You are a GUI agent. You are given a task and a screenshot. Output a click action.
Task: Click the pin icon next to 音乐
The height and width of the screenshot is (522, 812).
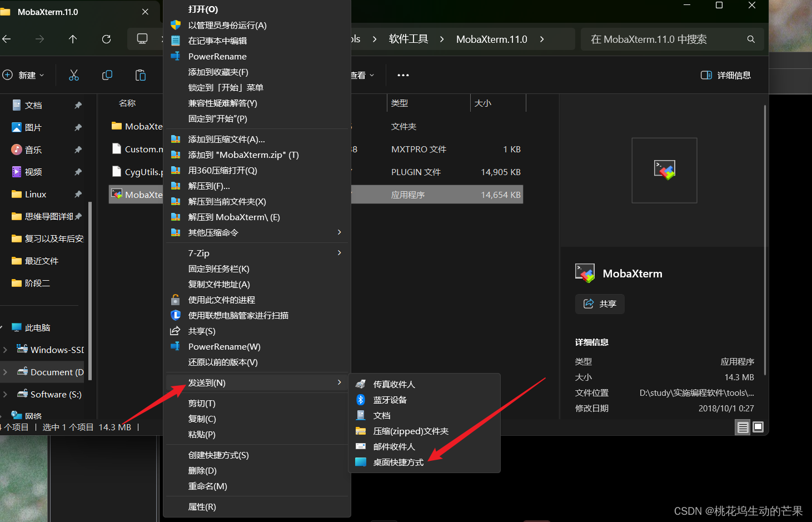click(78, 150)
